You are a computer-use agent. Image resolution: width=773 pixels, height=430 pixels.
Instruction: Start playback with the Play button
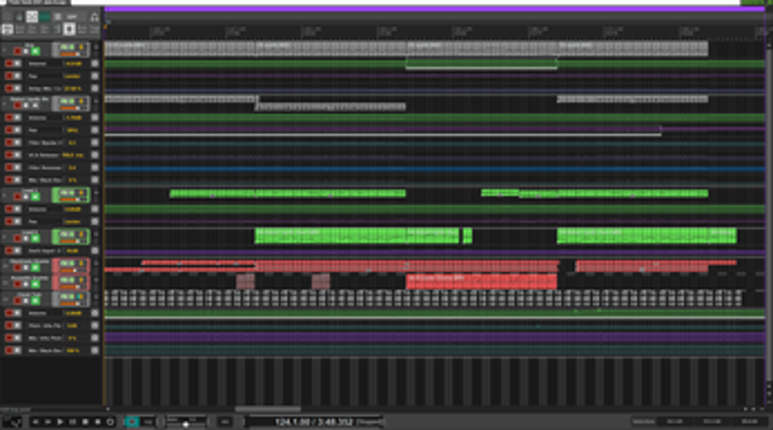tap(60, 422)
